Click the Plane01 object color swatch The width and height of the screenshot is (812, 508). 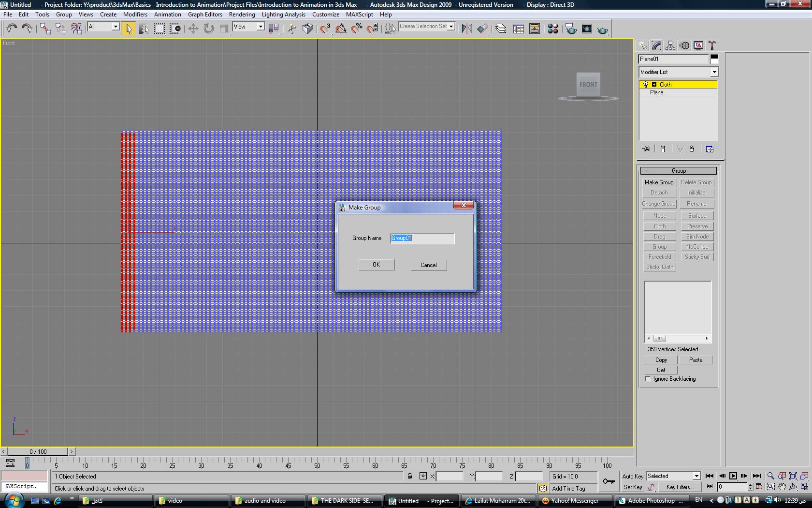[x=714, y=59]
